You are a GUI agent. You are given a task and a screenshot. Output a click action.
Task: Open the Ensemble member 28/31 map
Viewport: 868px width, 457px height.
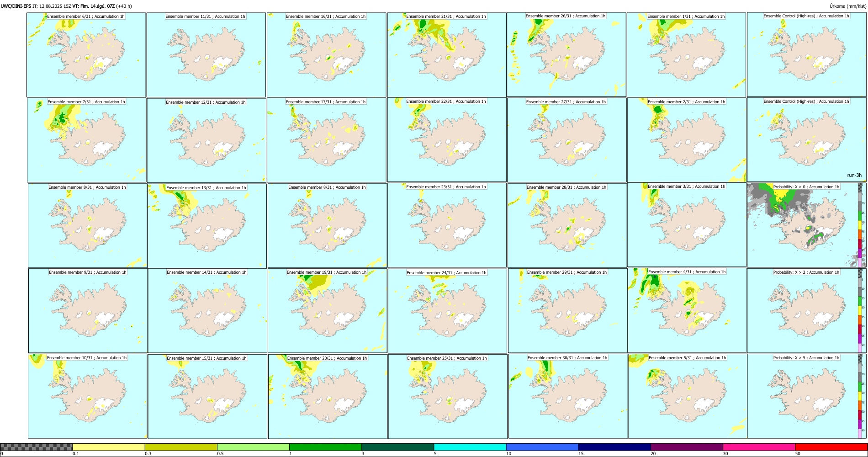(567, 225)
